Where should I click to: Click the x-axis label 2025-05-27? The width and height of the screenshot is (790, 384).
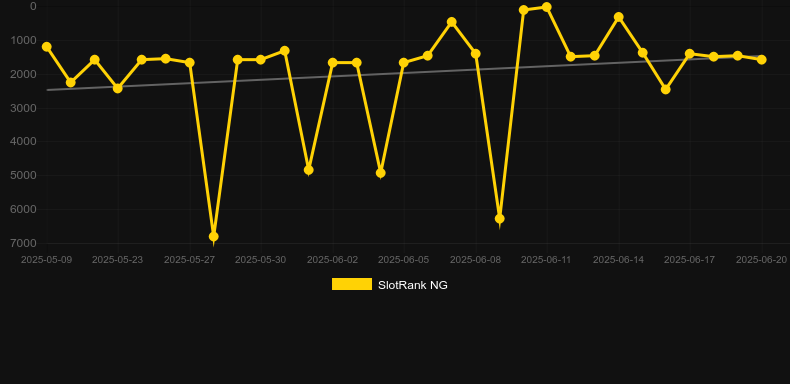tap(189, 260)
